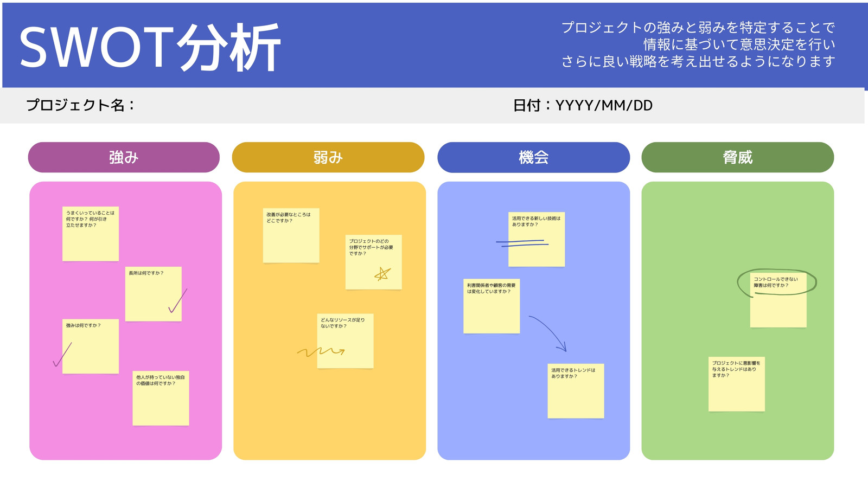Select the sticky note 活用できるトレンドはありますか
The width and height of the screenshot is (868, 488).
pyautogui.click(x=576, y=391)
